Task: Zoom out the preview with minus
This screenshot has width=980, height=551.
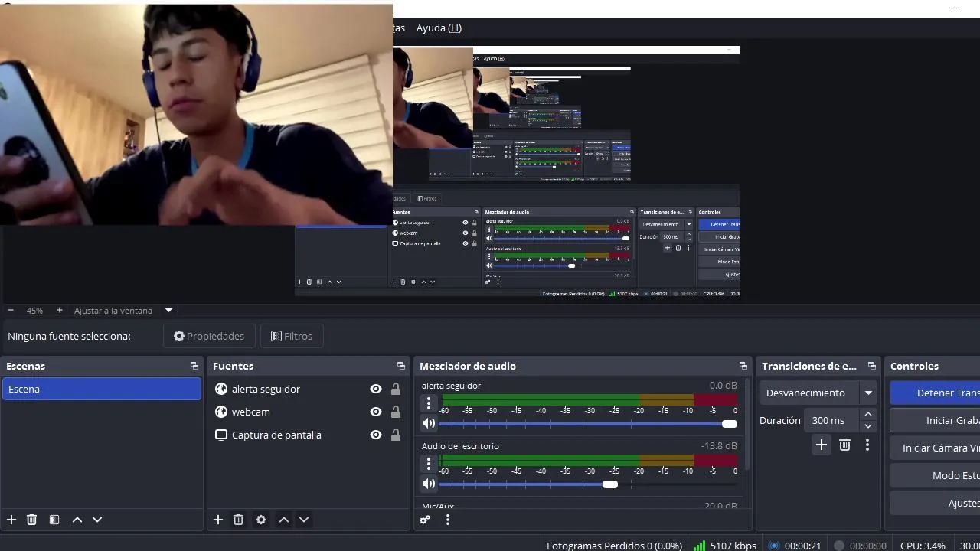Action: tap(11, 311)
